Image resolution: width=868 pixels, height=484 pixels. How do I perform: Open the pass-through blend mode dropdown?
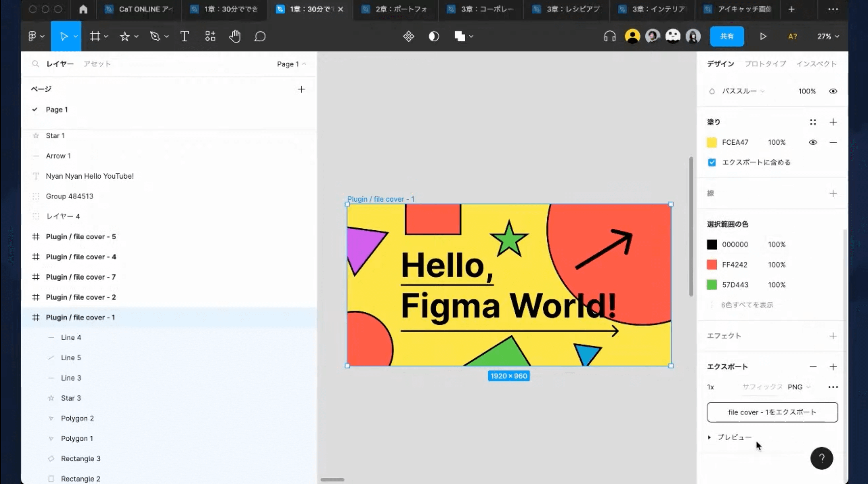tap(744, 91)
